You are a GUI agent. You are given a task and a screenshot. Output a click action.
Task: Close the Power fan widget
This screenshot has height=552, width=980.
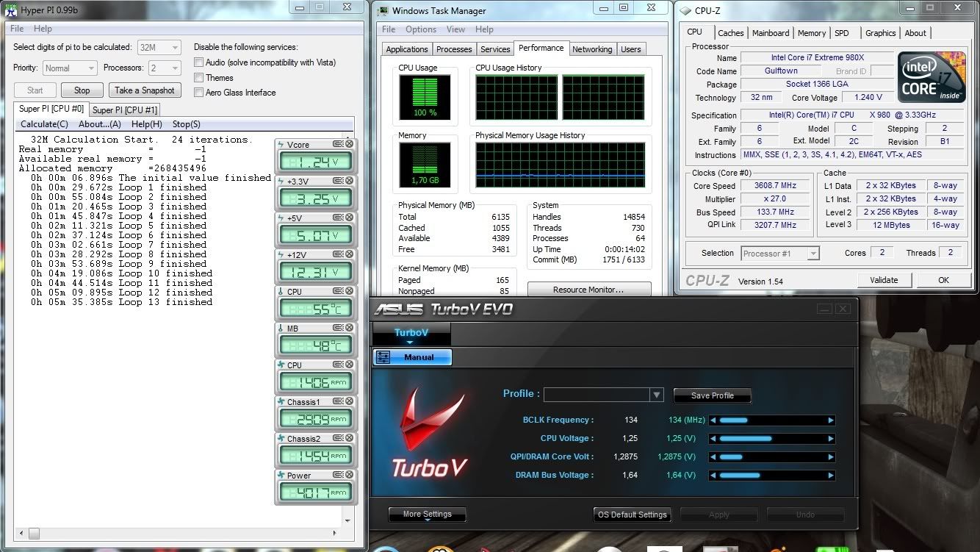(x=349, y=475)
